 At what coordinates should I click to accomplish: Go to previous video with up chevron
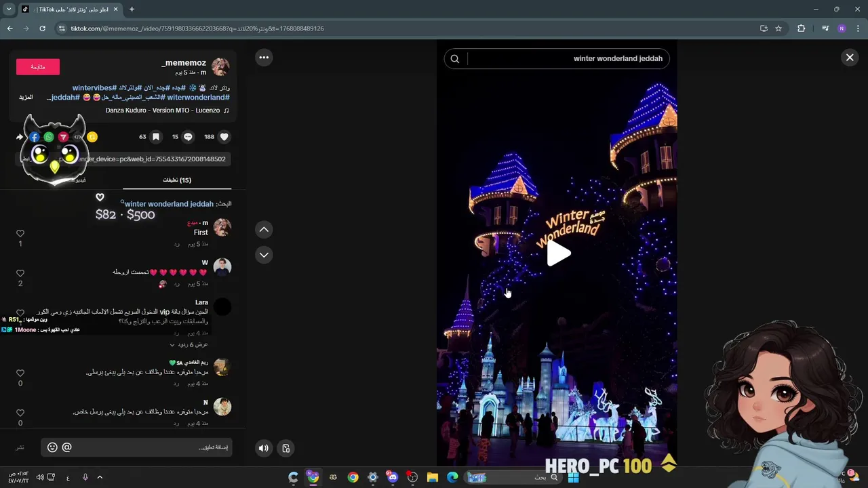click(264, 230)
